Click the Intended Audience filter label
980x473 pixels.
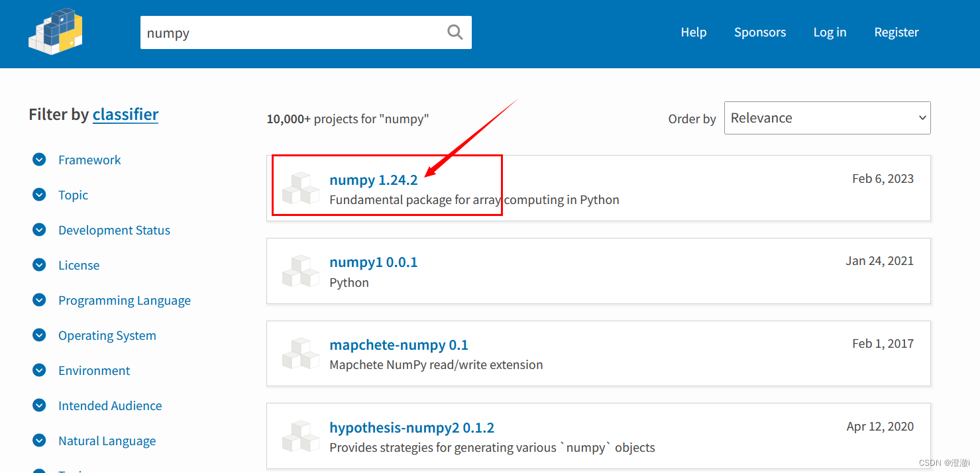(110, 405)
